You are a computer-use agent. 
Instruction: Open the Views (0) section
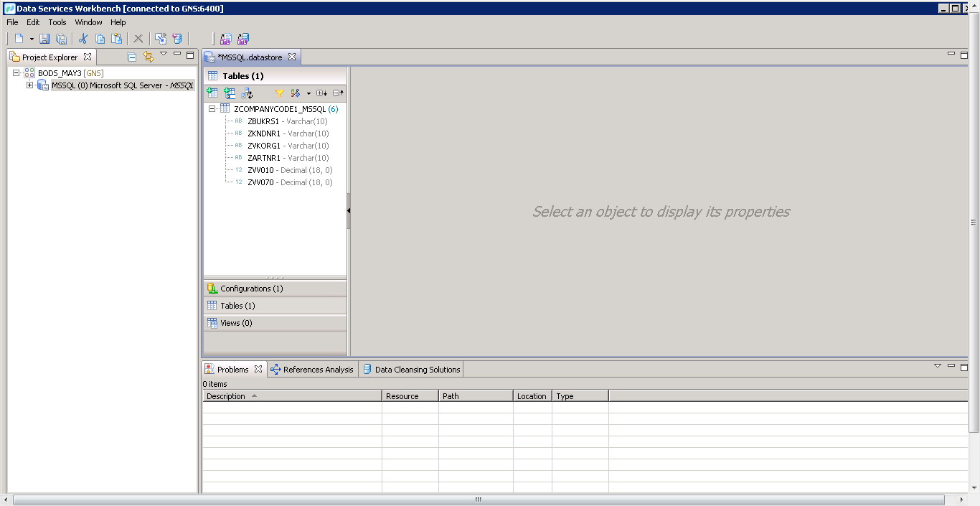(x=275, y=322)
